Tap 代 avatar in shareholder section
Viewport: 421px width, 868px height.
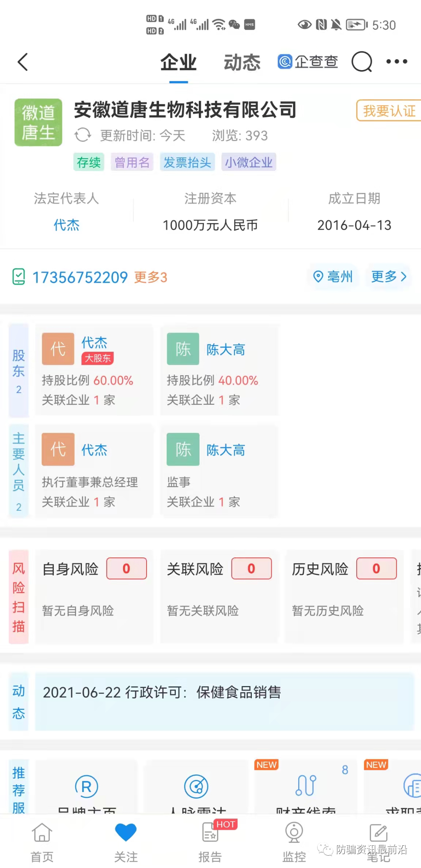(x=58, y=349)
